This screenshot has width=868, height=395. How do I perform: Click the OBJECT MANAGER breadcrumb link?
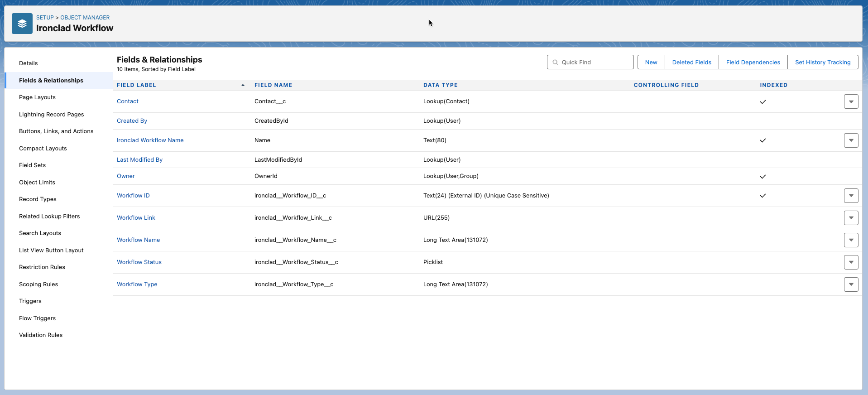pyautogui.click(x=85, y=18)
